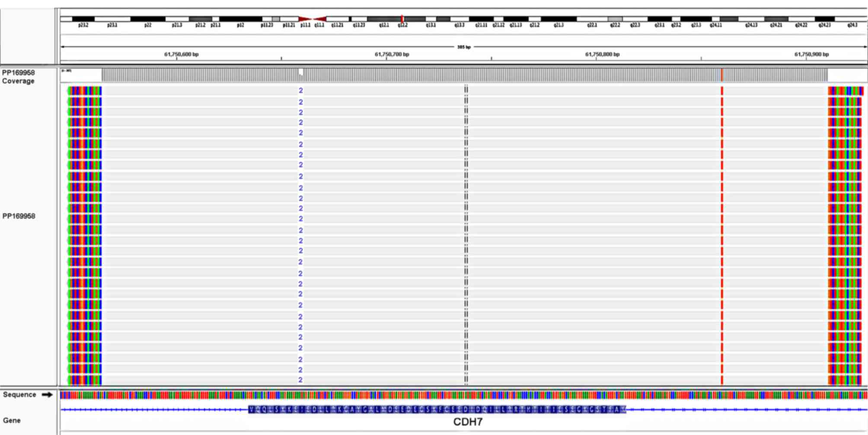Click the red mismatch base in the topmost read
Viewport: 868px width, 435px height.
722,91
